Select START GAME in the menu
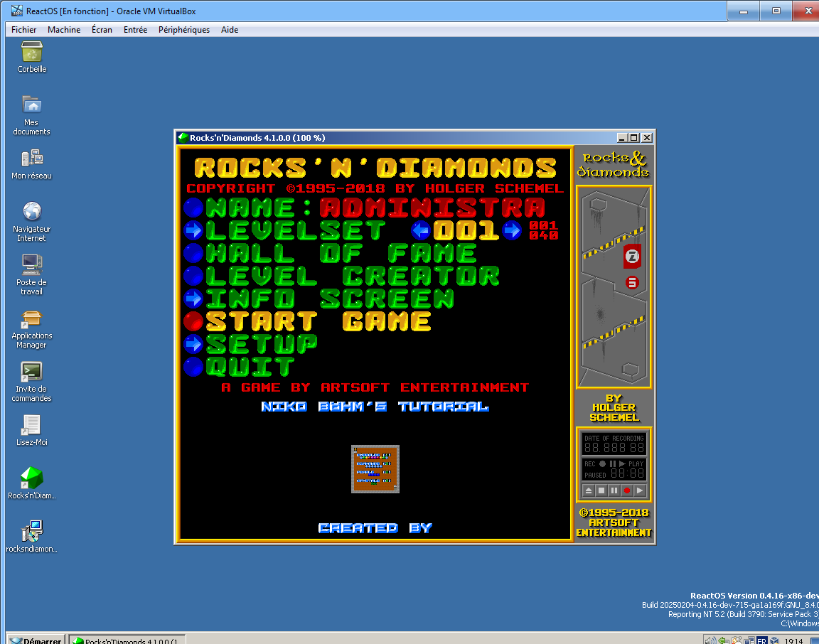This screenshot has width=819, height=644. 318,321
